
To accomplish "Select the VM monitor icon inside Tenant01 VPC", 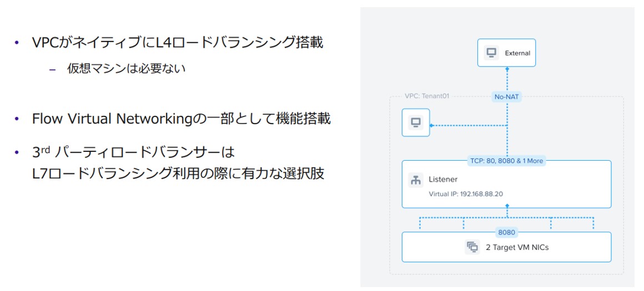I will pos(416,122).
